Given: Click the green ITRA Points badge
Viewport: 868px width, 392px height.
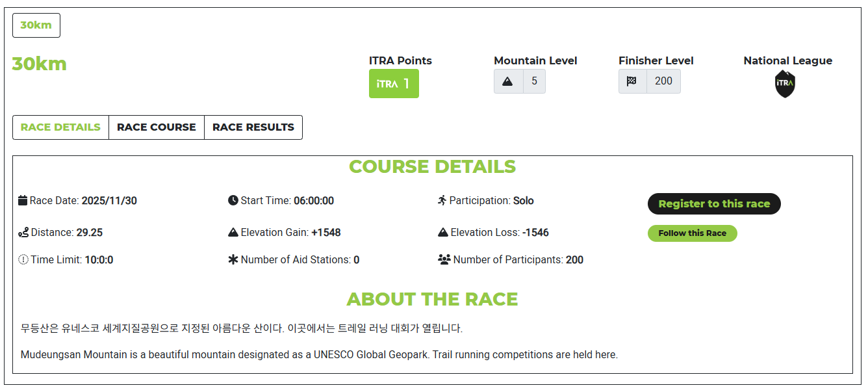Looking at the screenshot, I should pos(394,84).
